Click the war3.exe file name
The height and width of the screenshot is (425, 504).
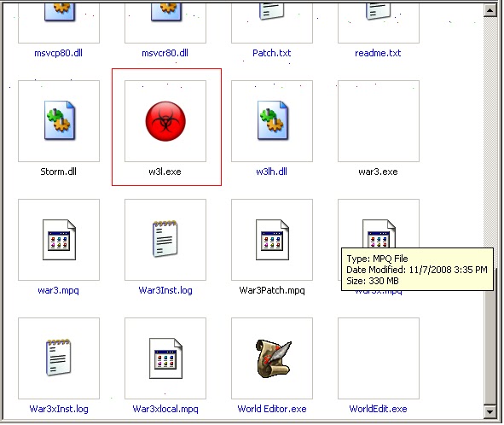click(378, 172)
